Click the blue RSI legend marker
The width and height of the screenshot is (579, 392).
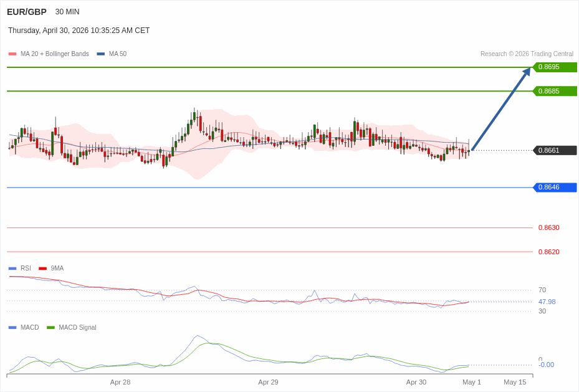pos(12,269)
